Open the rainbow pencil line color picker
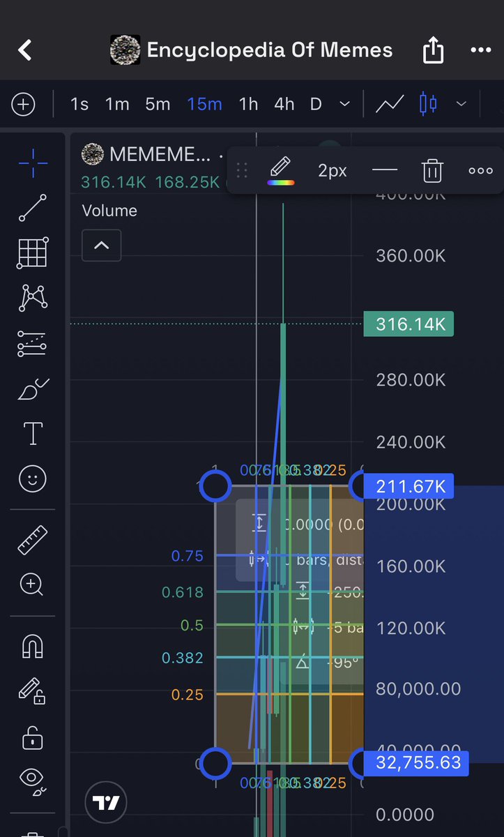Screen dimensions: 504x837 tap(281, 170)
